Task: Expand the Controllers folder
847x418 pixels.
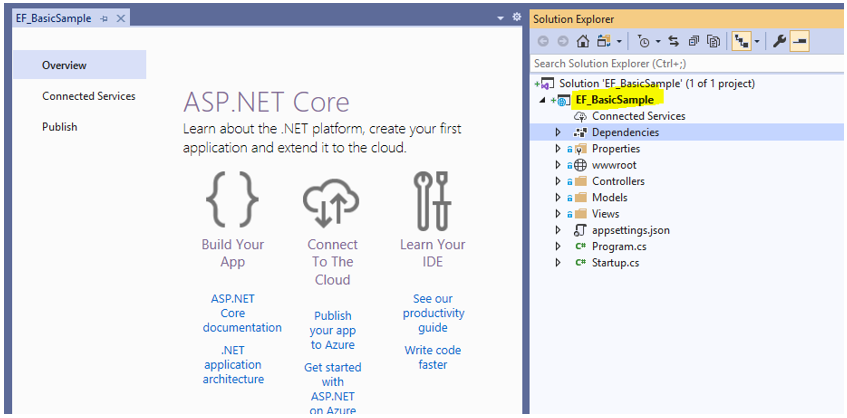Action: click(559, 181)
